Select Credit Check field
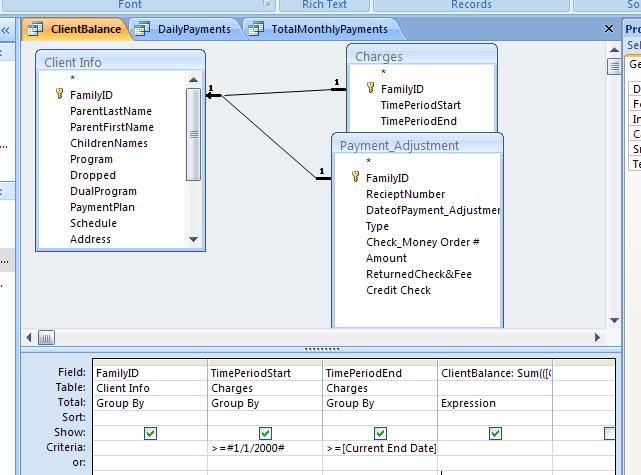This screenshot has width=641, height=475. pos(399,290)
